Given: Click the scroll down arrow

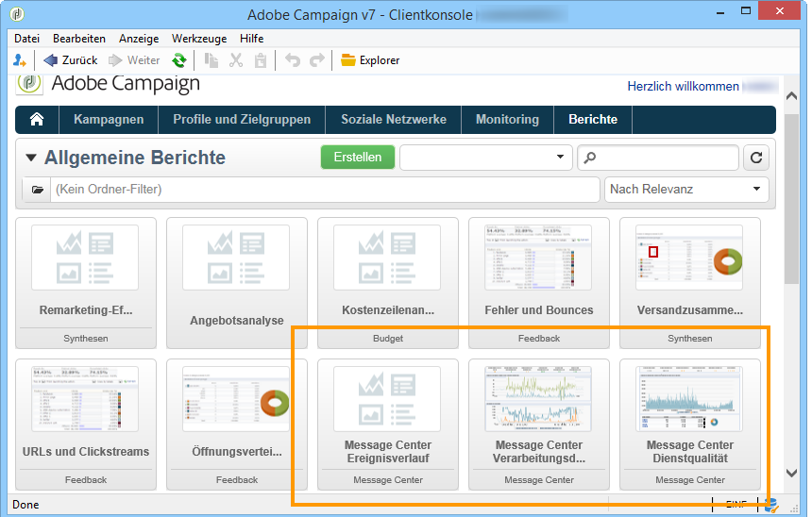Looking at the screenshot, I should tap(791, 473).
